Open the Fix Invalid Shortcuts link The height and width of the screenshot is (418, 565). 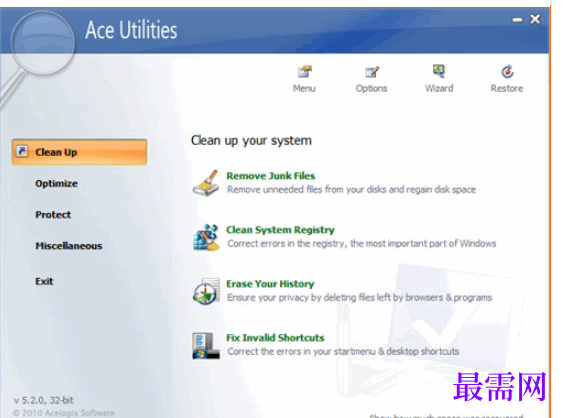tap(275, 338)
